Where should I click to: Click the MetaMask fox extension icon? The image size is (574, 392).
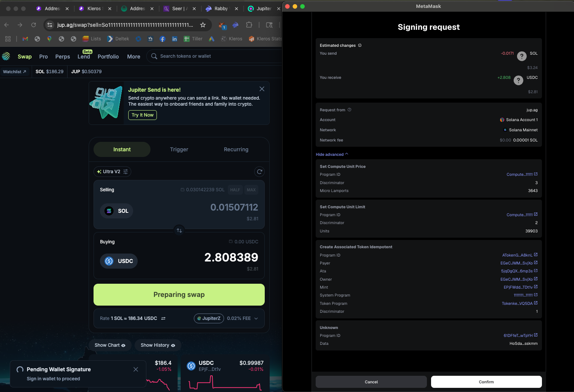pyautogui.click(x=223, y=25)
